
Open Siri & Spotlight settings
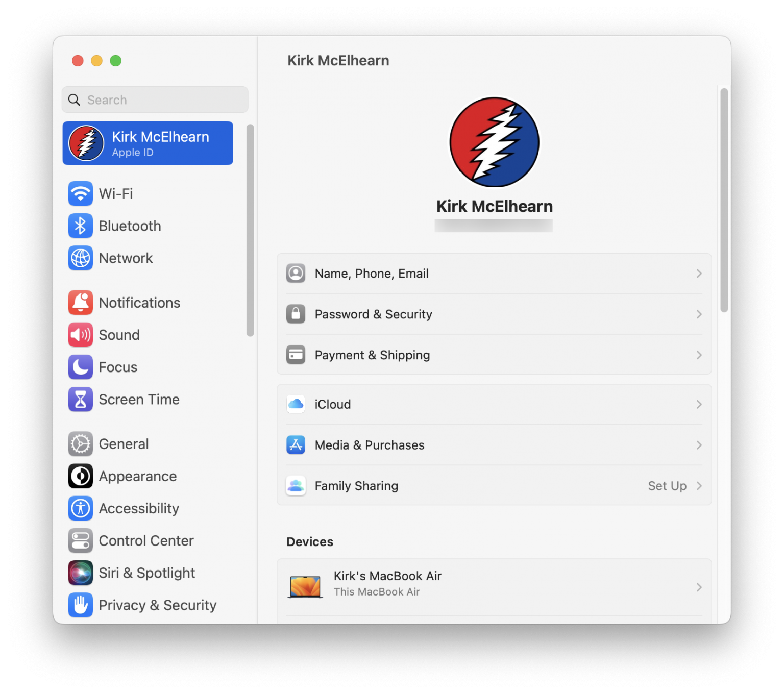pos(146,573)
